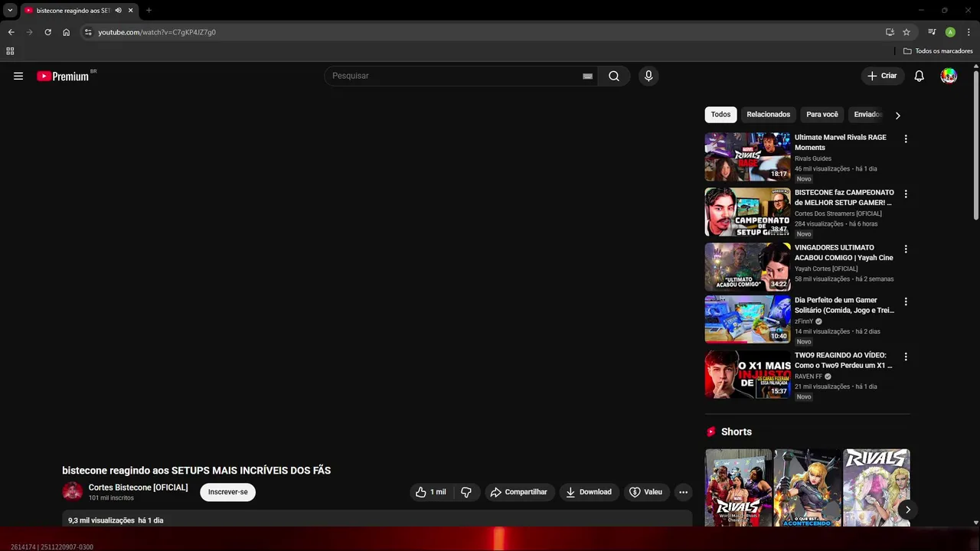Open options for BISTECONE faz CAMPEONATO video

pyautogui.click(x=906, y=194)
